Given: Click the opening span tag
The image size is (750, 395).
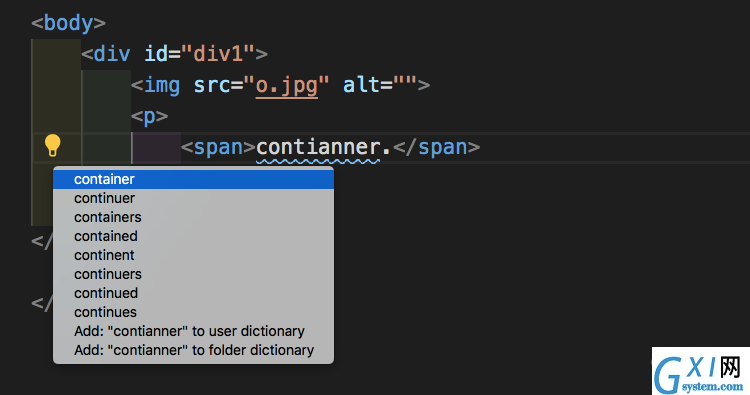Looking at the screenshot, I should [x=219, y=147].
